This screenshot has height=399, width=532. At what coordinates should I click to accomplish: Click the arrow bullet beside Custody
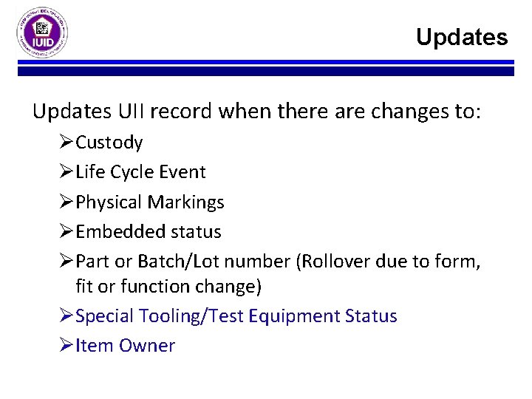pyautogui.click(x=66, y=141)
